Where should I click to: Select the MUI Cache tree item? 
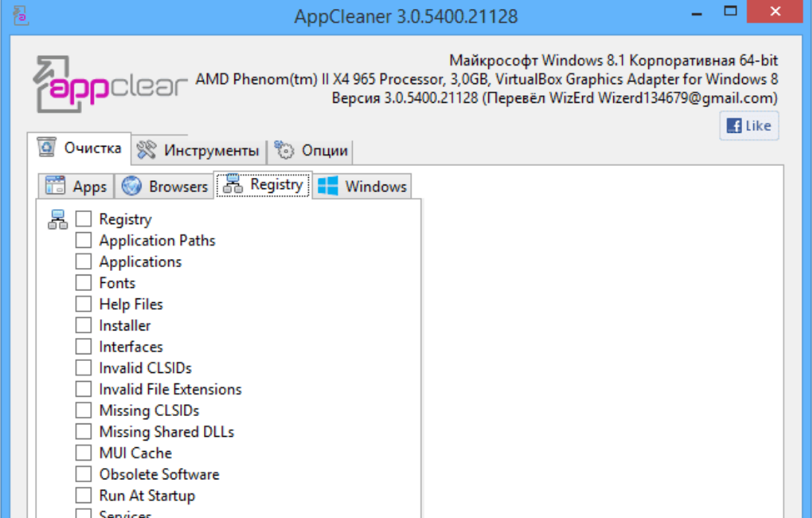coord(135,453)
